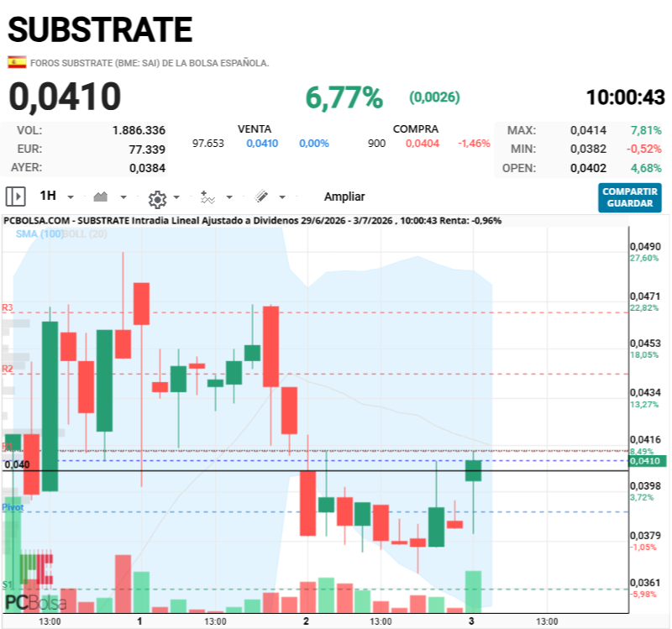Screen dimensions: 672x629
Task: Click the COMPRA percentage -1,46%
Action: pyautogui.click(x=474, y=143)
